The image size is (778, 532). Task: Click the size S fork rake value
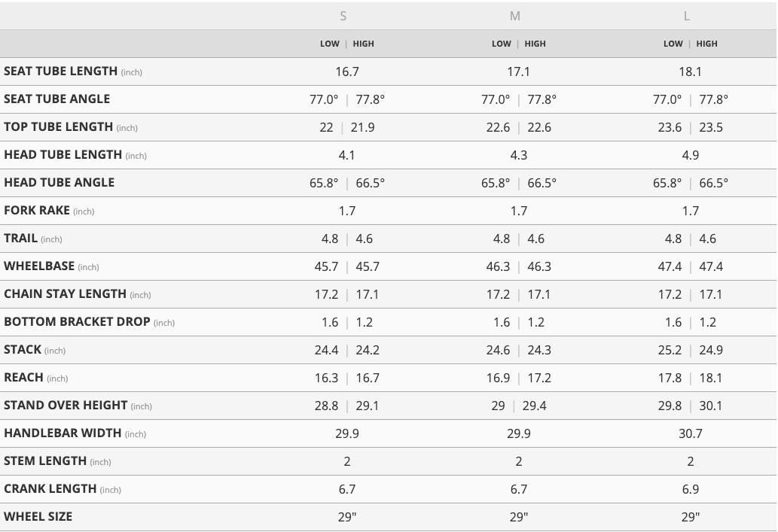tap(346, 211)
